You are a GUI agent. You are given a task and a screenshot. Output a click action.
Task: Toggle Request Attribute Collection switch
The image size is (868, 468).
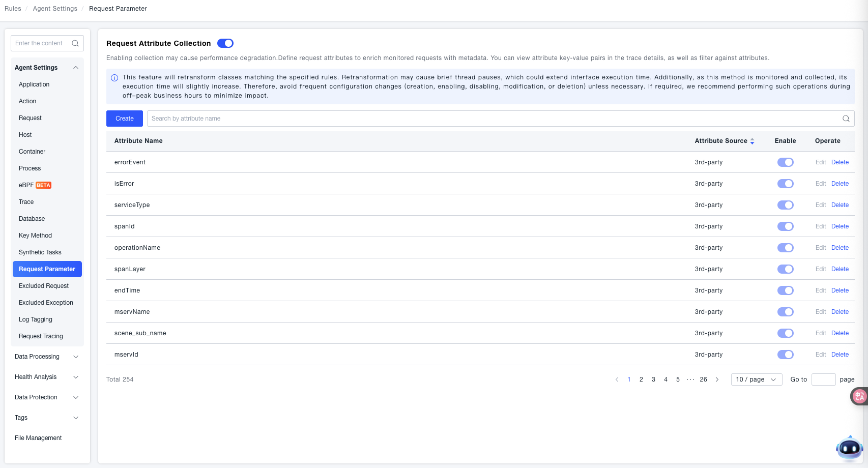click(x=225, y=43)
